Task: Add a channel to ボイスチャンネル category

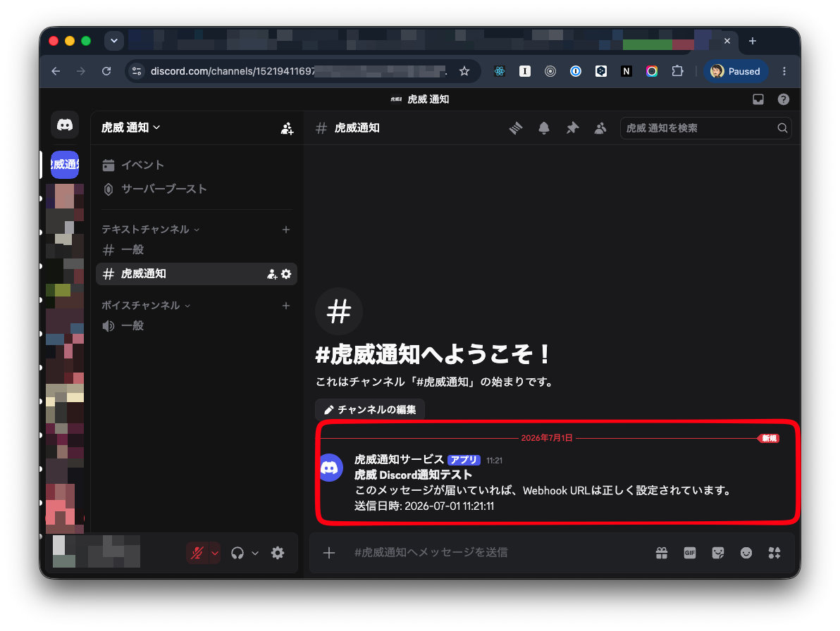Action: [286, 306]
